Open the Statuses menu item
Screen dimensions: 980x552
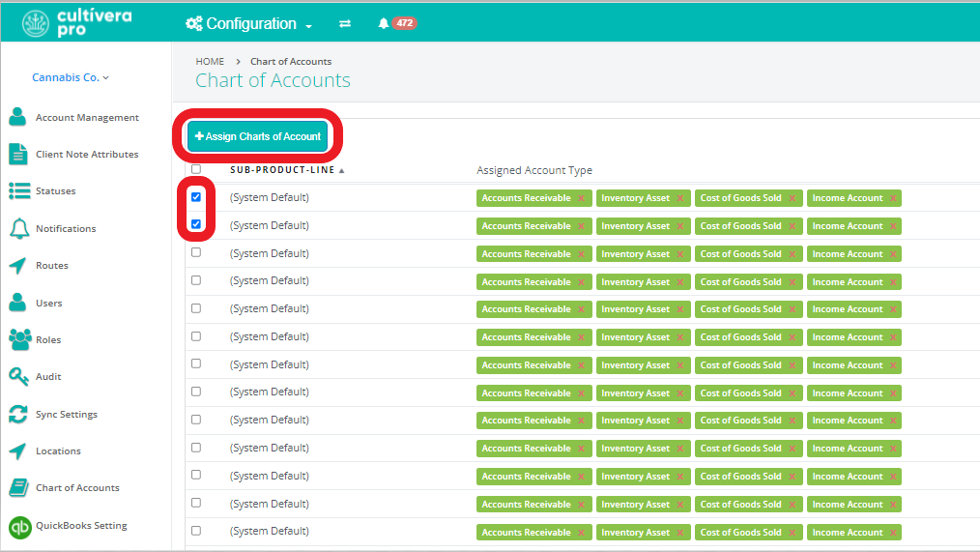coord(56,191)
